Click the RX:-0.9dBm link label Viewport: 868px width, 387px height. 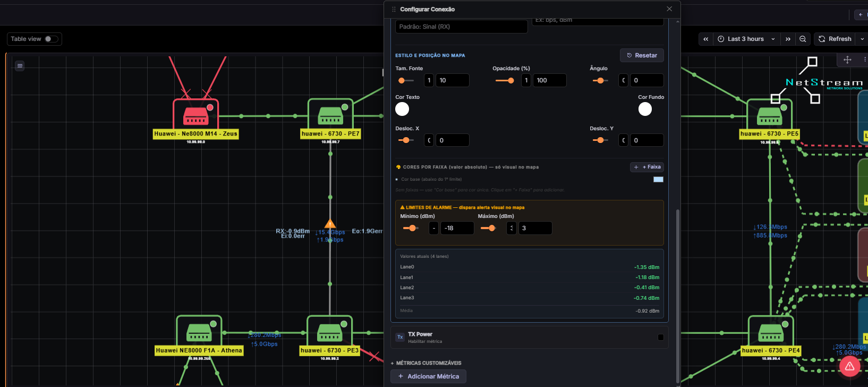(x=293, y=231)
